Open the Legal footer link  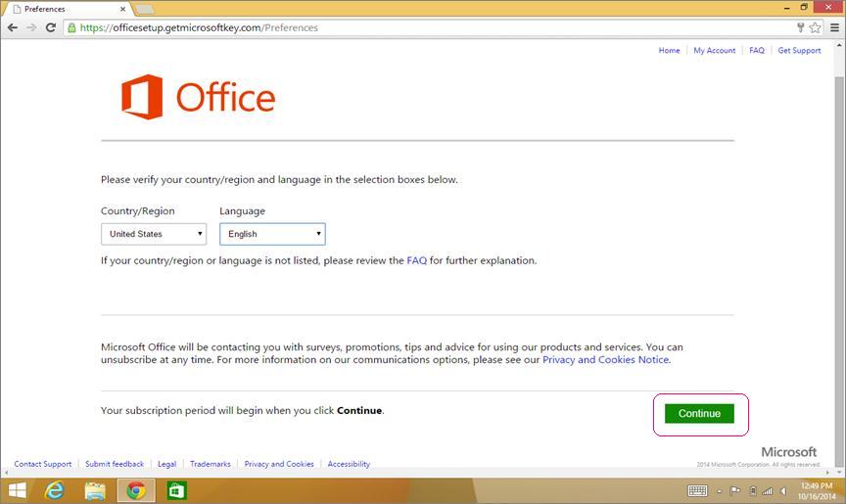(x=166, y=464)
